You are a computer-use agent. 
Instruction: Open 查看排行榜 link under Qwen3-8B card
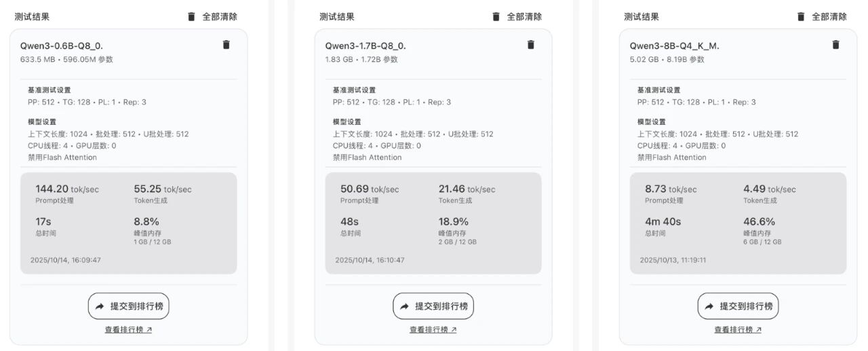click(738, 330)
